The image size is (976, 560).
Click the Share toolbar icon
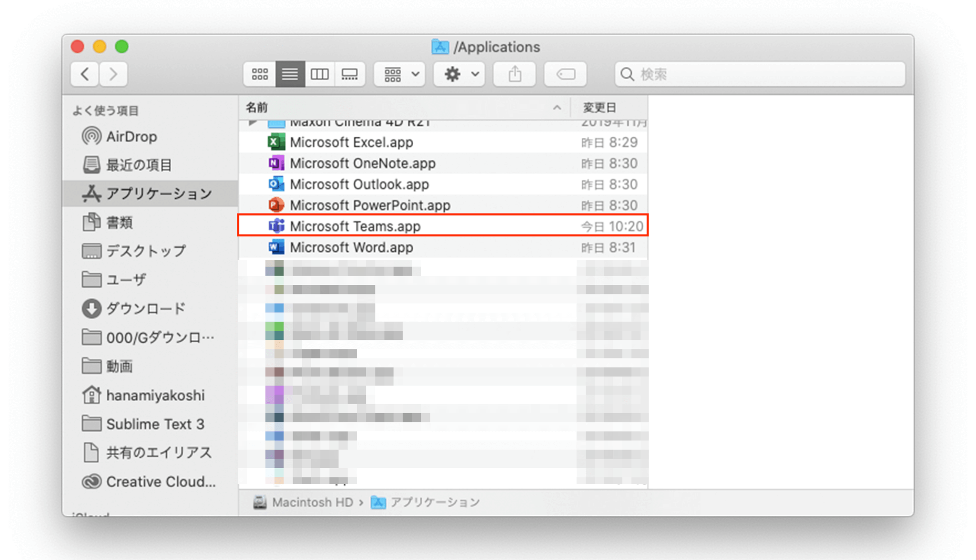tap(515, 74)
